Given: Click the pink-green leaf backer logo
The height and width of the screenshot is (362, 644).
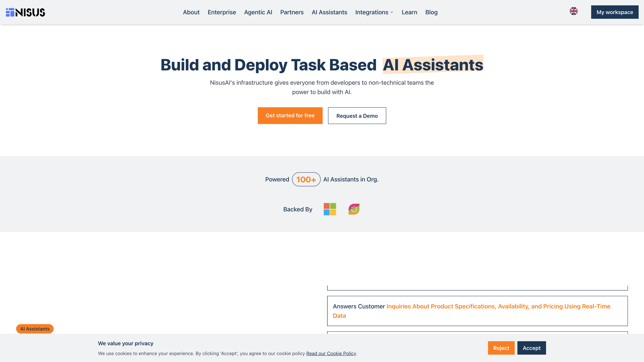Looking at the screenshot, I should tap(354, 209).
